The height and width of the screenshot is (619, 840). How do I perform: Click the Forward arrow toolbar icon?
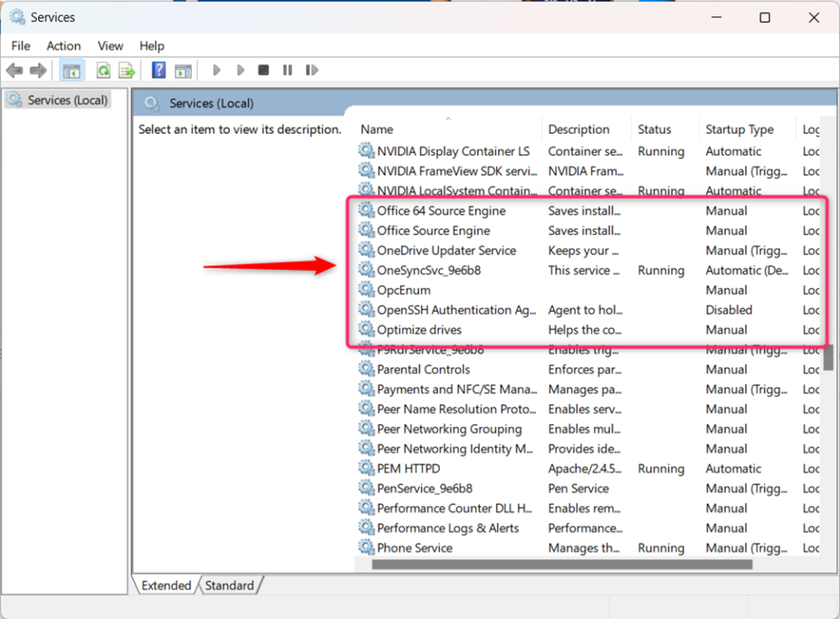coord(39,71)
